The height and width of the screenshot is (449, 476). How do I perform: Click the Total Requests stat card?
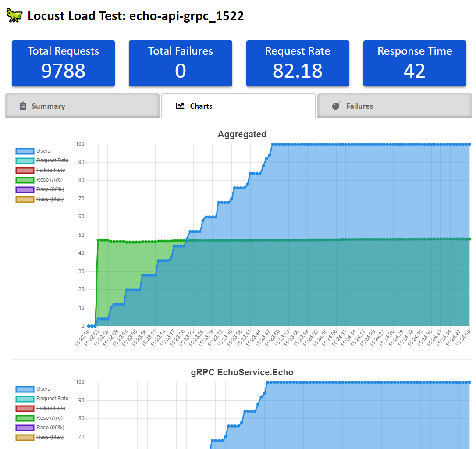(63, 63)
